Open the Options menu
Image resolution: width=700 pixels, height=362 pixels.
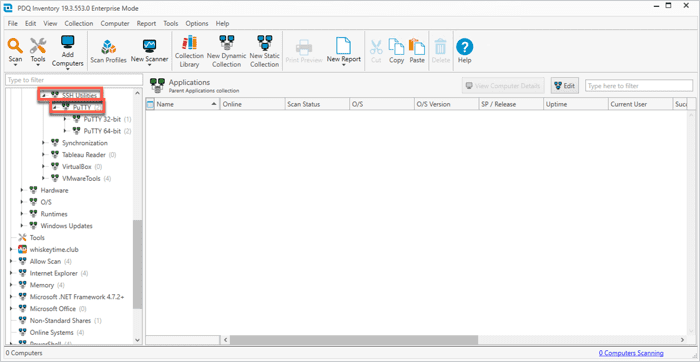pos(197,24)
